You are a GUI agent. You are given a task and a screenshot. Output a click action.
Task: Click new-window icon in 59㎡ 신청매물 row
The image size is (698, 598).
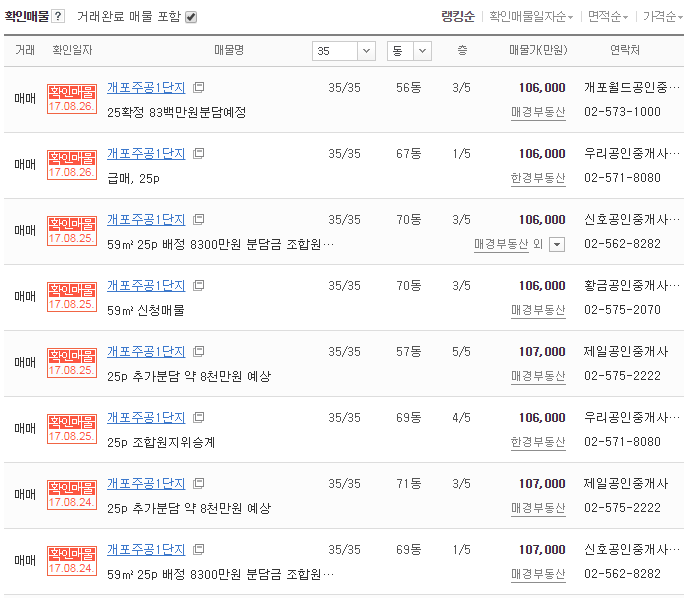(x=199, y=285)
